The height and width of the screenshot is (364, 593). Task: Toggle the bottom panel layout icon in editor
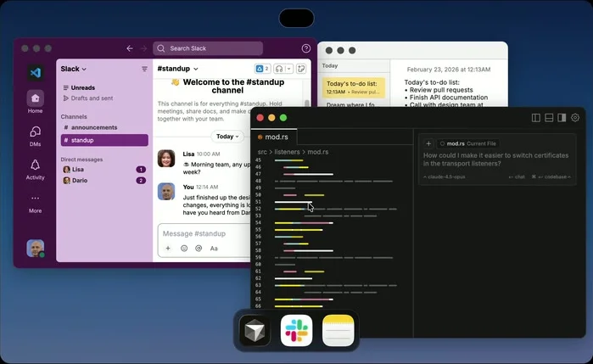[x=549, y=118]
